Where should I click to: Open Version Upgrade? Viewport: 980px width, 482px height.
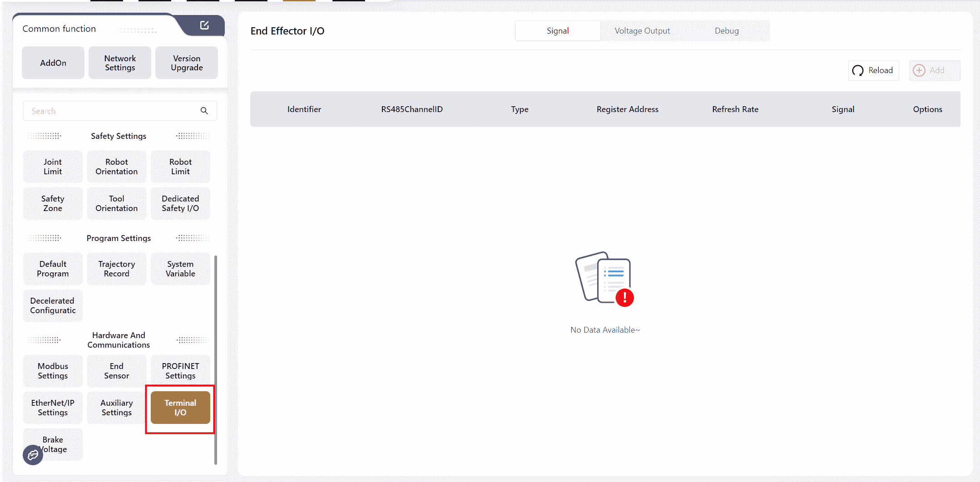(187, 63)
